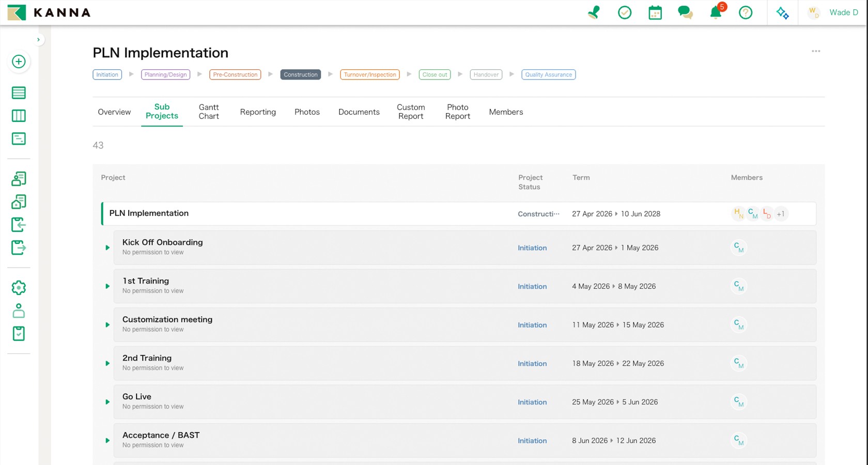
Task: Click the +1 members badge on PLN Implementation
Action: [x=781, y=214]
